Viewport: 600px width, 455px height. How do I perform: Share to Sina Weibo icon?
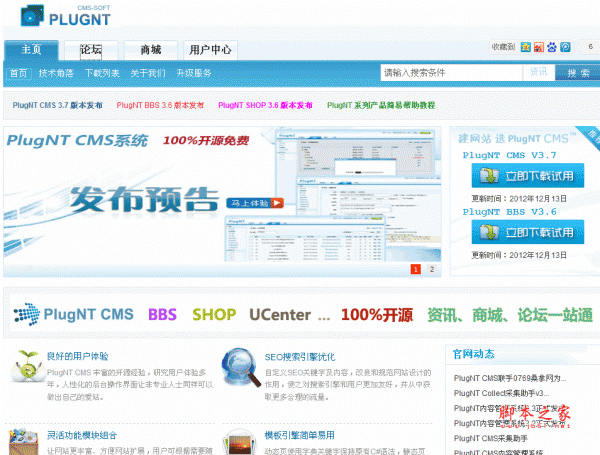point(539,47)
